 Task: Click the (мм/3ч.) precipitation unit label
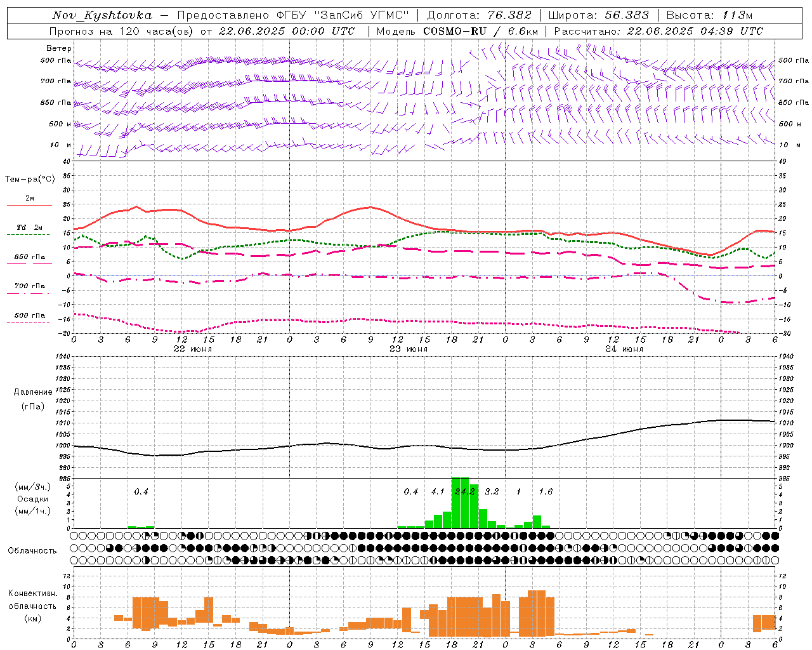pyautogui.click(x=33, y=487)
